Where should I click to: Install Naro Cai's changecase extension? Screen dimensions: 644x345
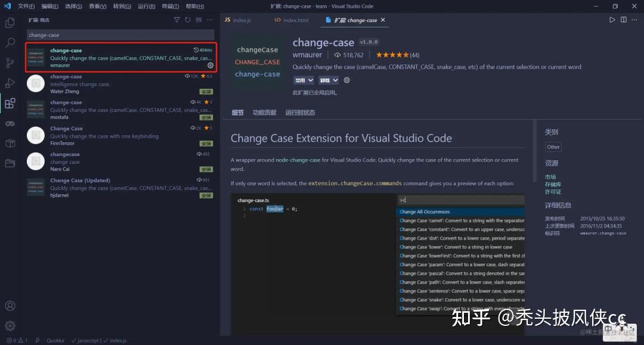[206, 169]
